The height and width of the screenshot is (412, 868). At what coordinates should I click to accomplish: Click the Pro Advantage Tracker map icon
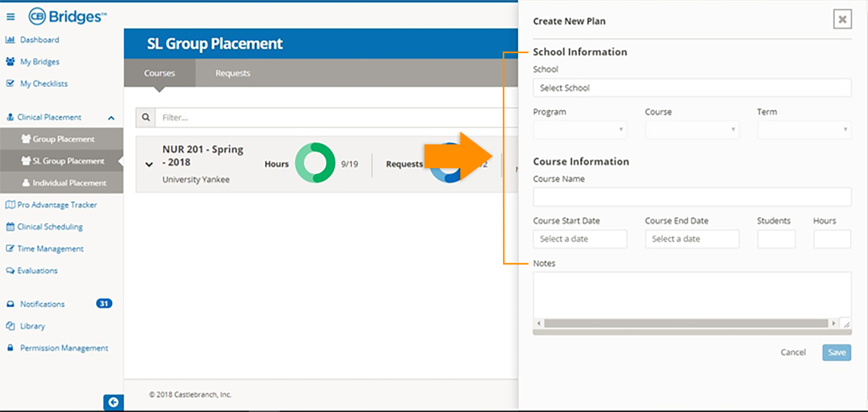tap(10, 205)
